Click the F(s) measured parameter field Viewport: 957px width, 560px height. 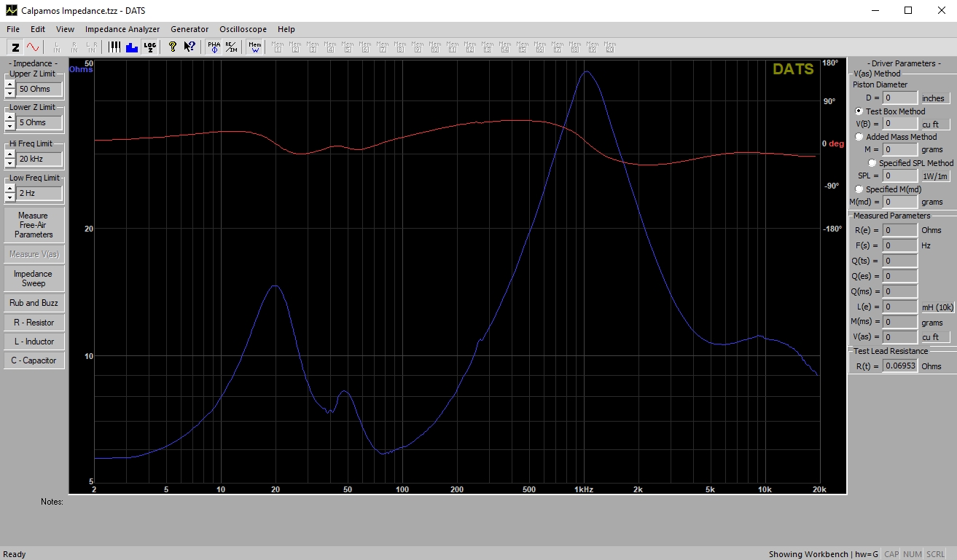(x=900, y=245)
